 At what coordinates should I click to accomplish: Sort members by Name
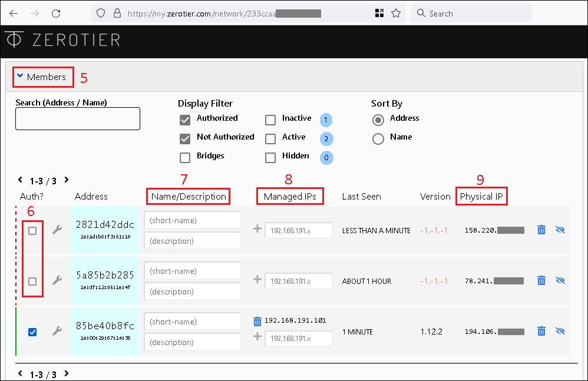377,139
